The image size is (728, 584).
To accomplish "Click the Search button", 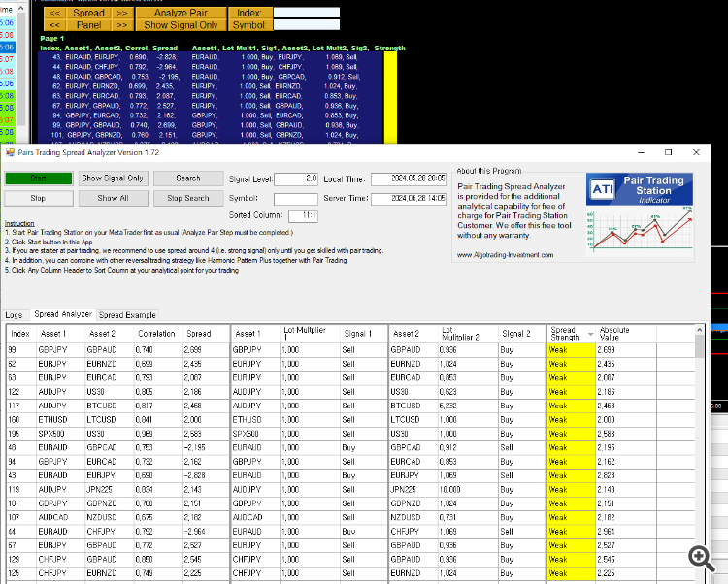I will point(188,178).
